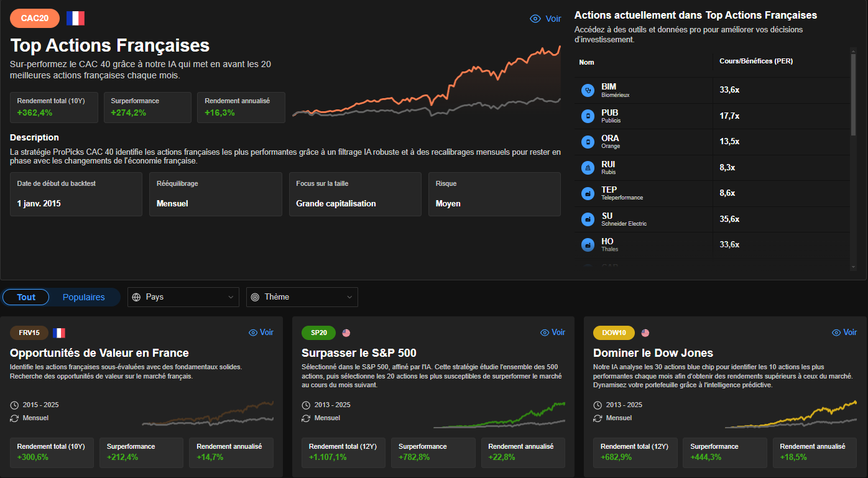The height and width of the screenshot is (478, 868).
Task: Click the +300,6% total return value
Action: [33, 457]
